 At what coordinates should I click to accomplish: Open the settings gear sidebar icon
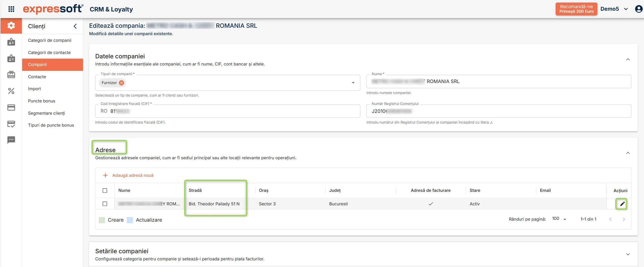[x=11, y=26]
